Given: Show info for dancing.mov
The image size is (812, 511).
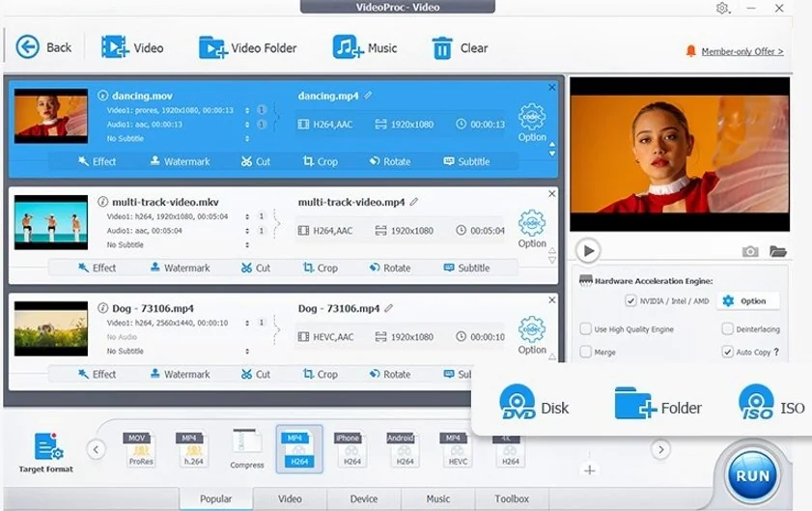Looking at the screenshot, I should tap(102, 96).
